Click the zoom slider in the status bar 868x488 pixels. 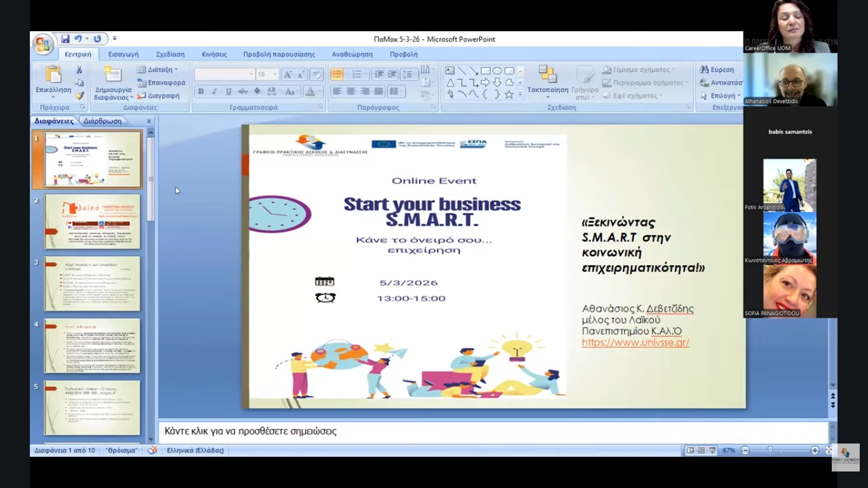click(x=770, y=451)
